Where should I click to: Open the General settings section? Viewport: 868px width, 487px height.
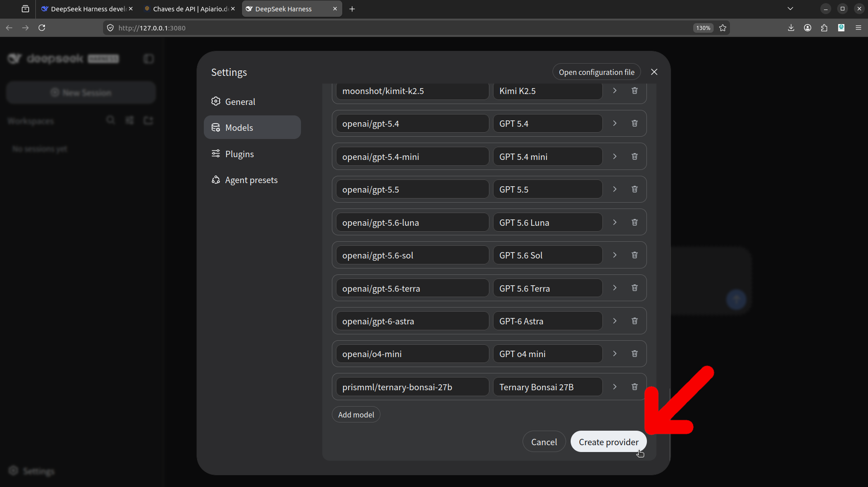[x=252, y=101]
